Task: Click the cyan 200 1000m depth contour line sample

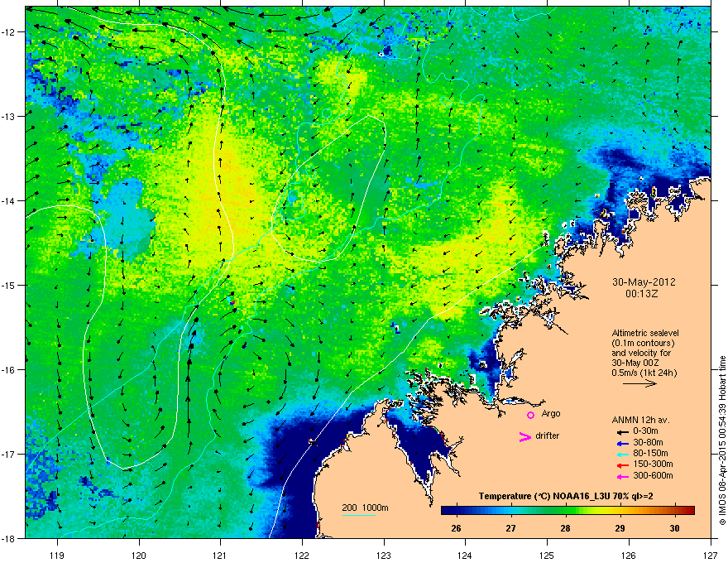Action: 359,515
